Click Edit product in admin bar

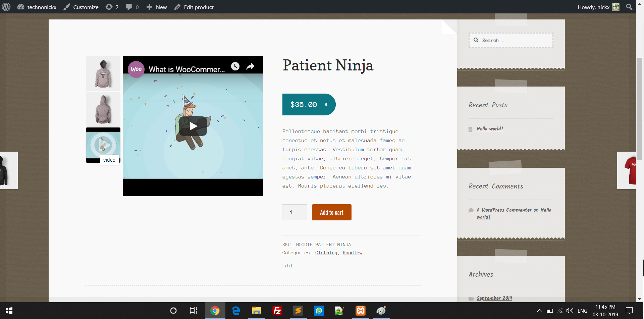194,7
